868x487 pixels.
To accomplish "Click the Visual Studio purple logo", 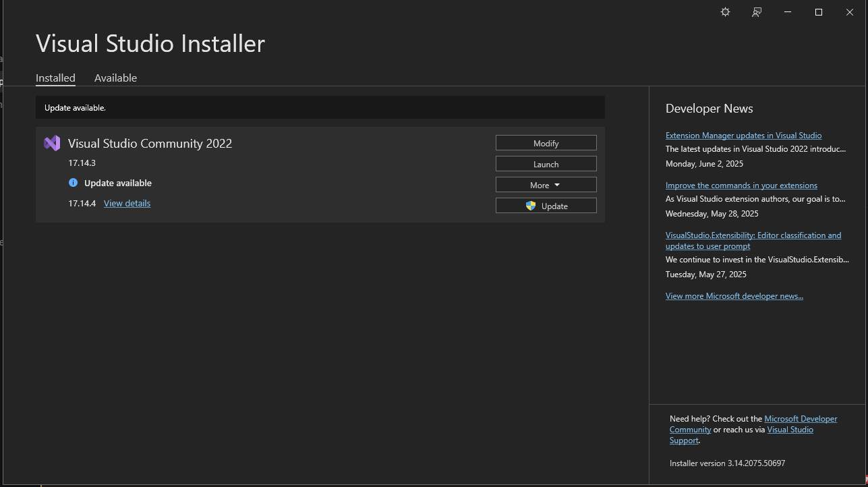I will point(52,143).
